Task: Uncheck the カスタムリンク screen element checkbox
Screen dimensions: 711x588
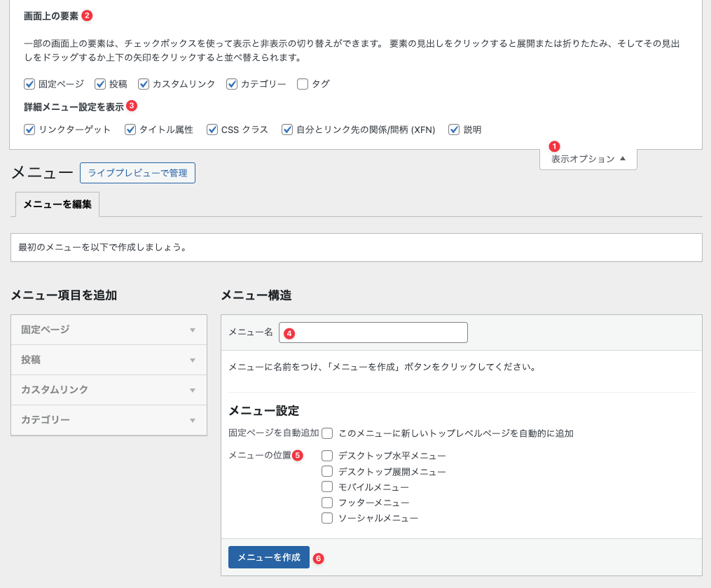Action: [144, 84]
